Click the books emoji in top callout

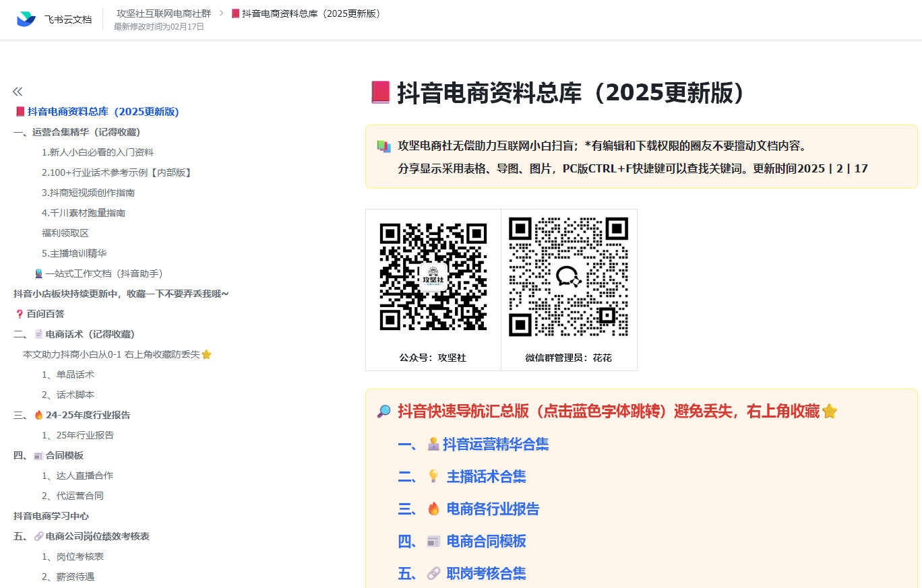coord(383,146)
